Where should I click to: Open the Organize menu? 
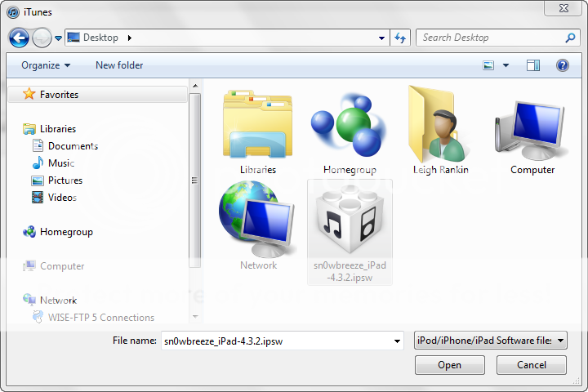[x=46, y=65]
